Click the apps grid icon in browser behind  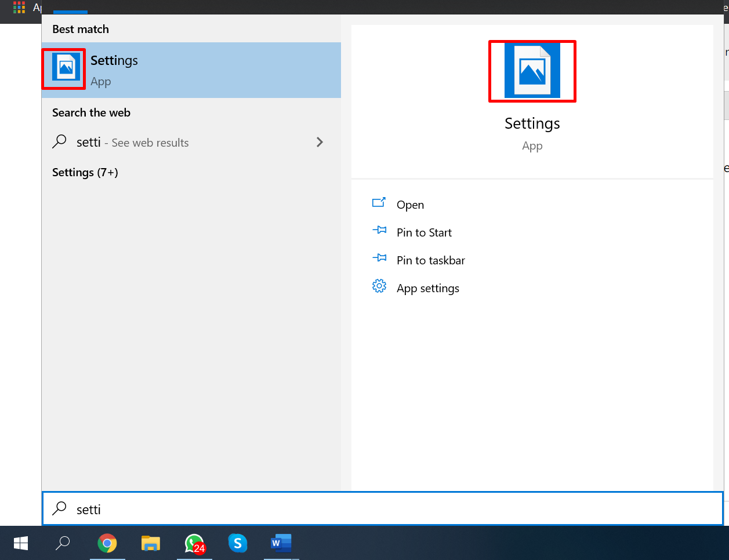click(19, 8)
